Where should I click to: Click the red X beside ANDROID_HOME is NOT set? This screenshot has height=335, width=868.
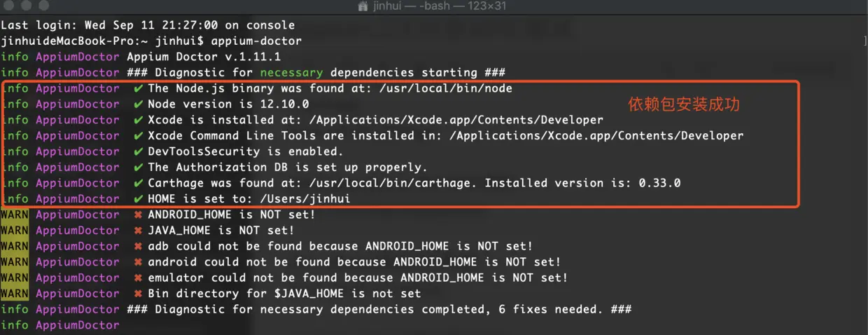pos(138,214)
